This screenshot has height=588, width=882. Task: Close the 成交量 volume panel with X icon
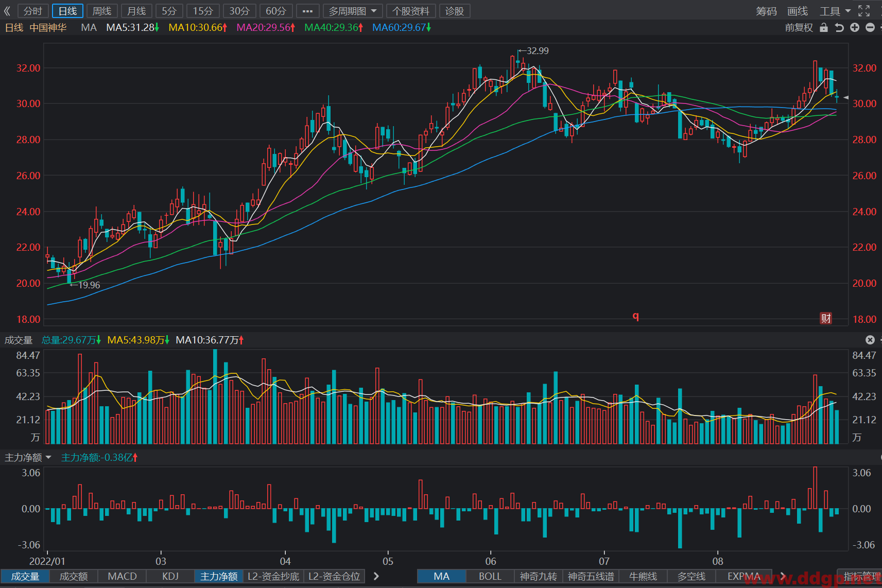click(x=870, y=340)
